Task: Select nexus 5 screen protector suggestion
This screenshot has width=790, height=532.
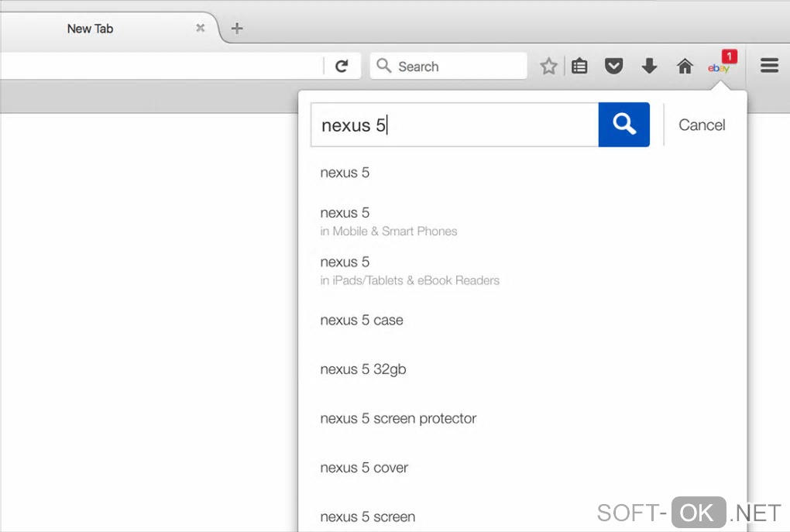Action: click(x=398, y=418)
